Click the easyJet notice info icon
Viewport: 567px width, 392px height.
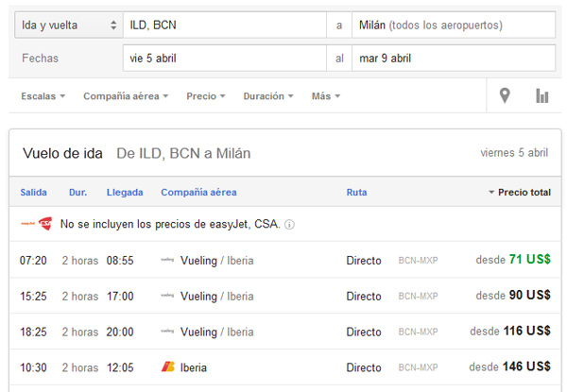click(290, 225)
